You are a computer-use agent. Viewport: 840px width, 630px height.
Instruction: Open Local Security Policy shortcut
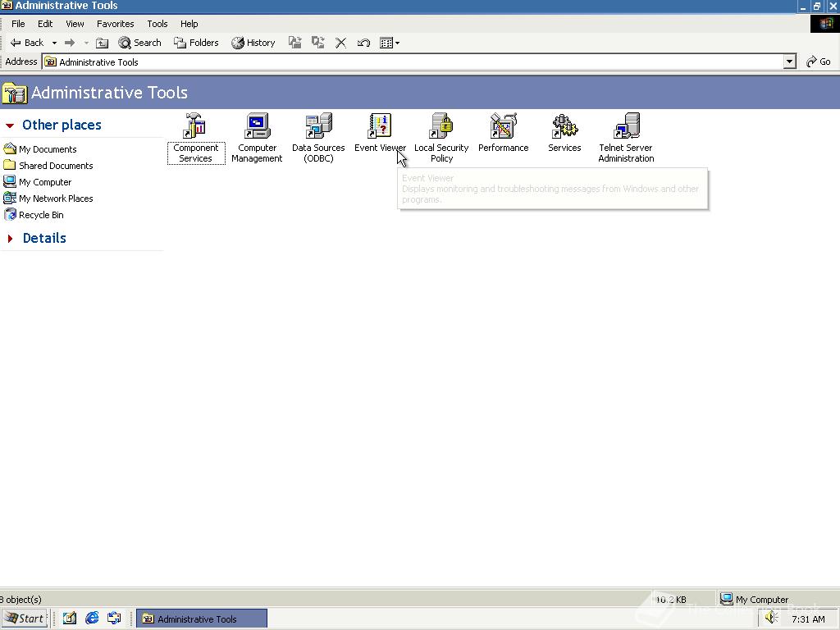[x=441, y=137]
